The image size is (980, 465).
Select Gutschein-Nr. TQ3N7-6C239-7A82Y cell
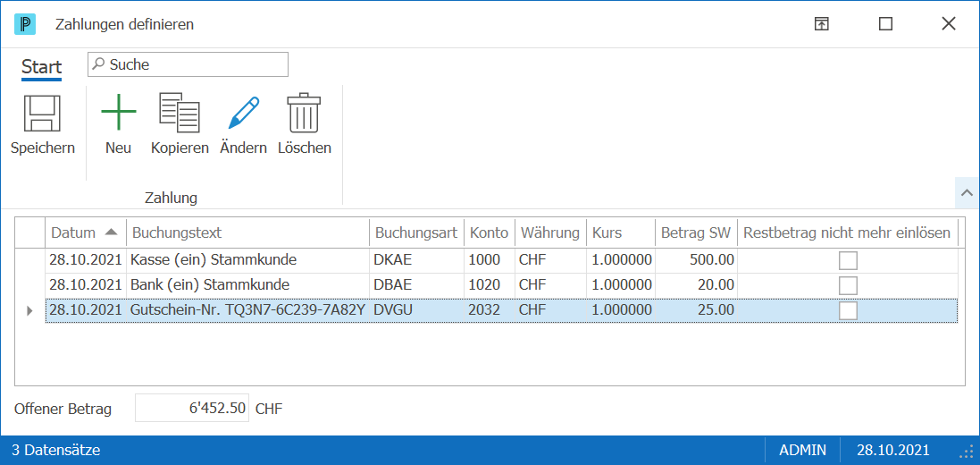click(248, 310)
